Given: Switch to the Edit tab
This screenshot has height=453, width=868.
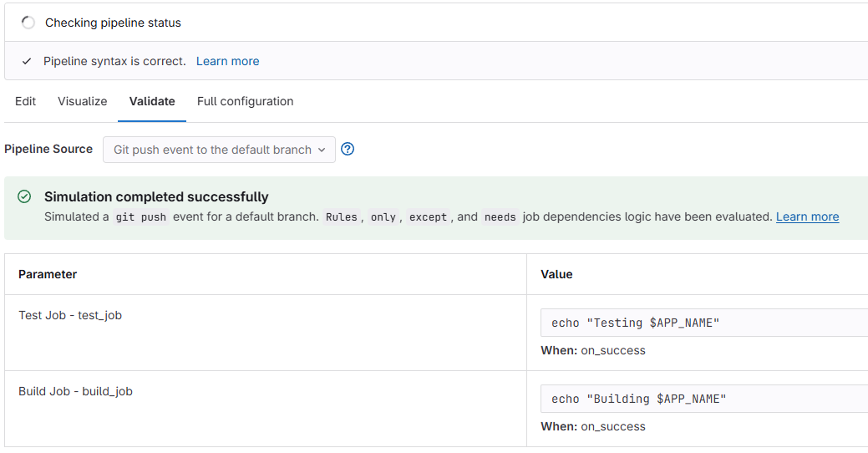Looking at the screenshot, I should pos(26,101).
